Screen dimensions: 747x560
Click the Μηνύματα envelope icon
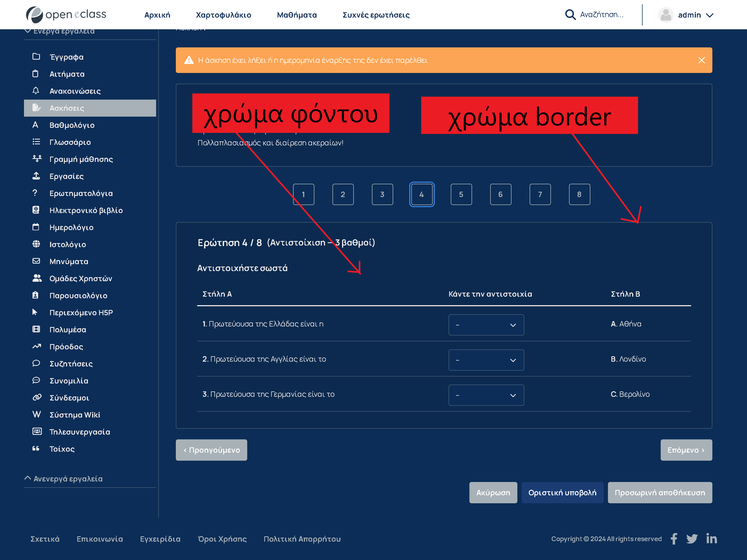point(36,261)
